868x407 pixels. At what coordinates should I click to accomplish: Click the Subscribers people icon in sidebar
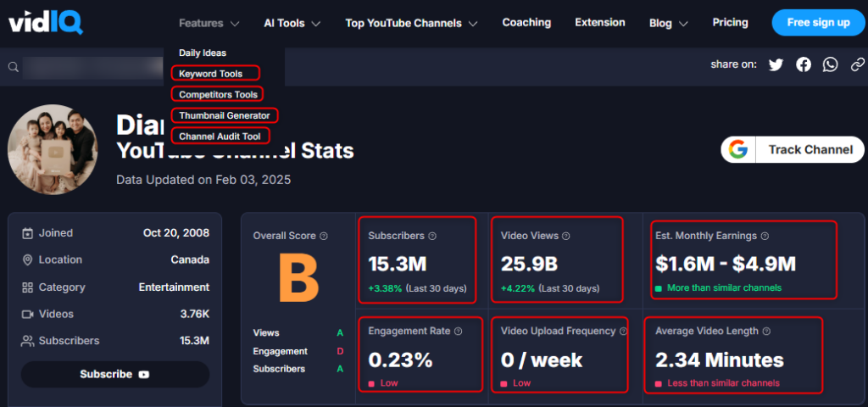pos(27,341)
